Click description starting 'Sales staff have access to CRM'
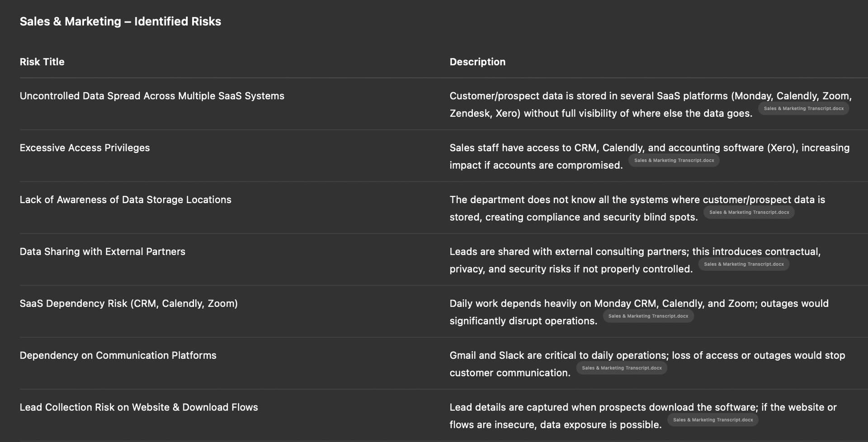 point(649,148)
